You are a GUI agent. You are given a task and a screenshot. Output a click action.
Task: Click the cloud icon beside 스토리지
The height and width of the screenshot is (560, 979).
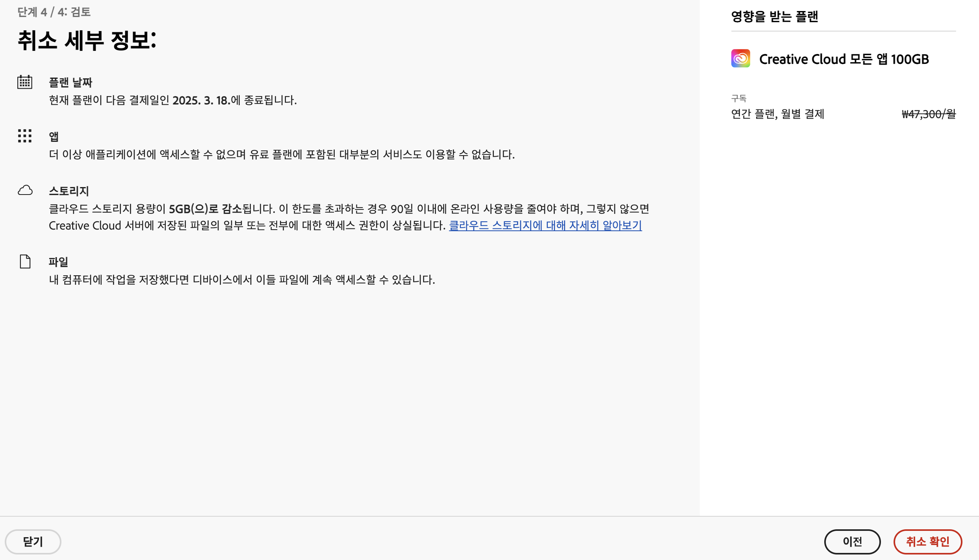(25, 191)
